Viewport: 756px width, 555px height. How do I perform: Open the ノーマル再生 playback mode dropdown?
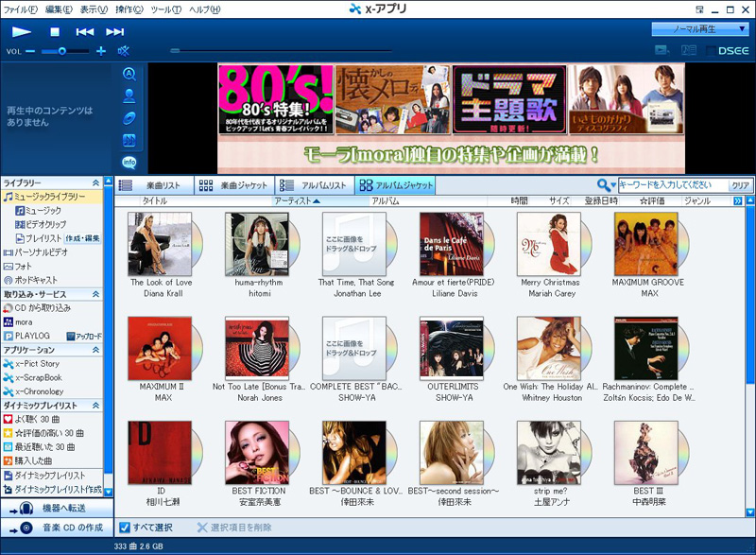click(699, 29)
